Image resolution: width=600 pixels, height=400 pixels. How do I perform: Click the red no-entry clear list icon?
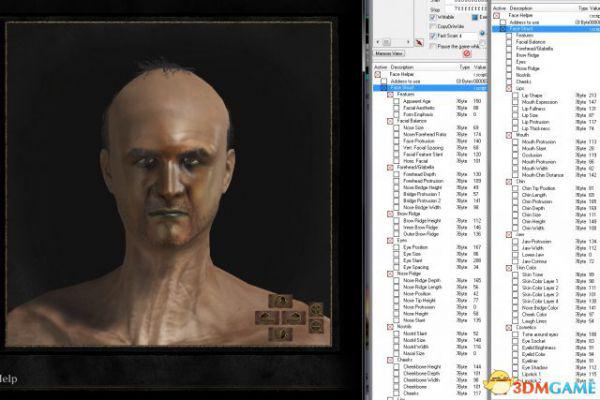tap(466, 54)
